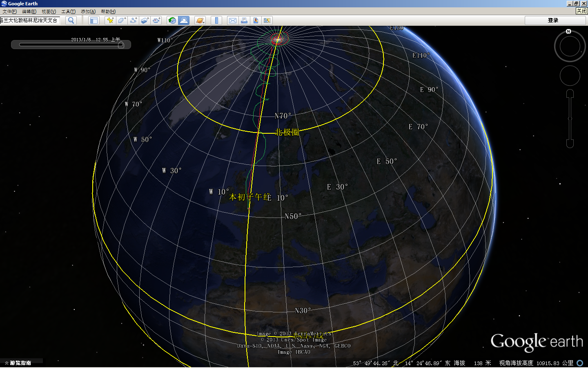Click the streaming status circle icon

click(x=580, y=363)
